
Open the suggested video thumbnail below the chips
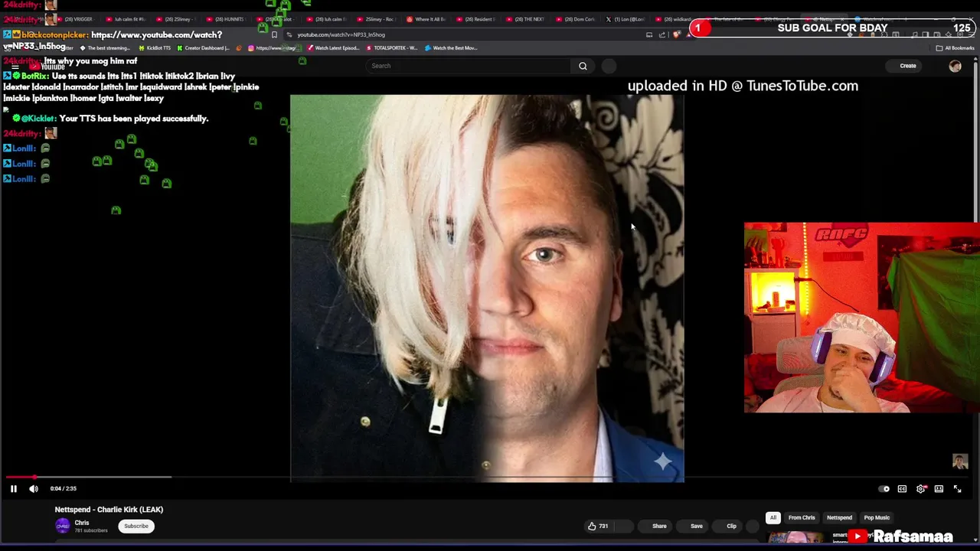point(796,537)
